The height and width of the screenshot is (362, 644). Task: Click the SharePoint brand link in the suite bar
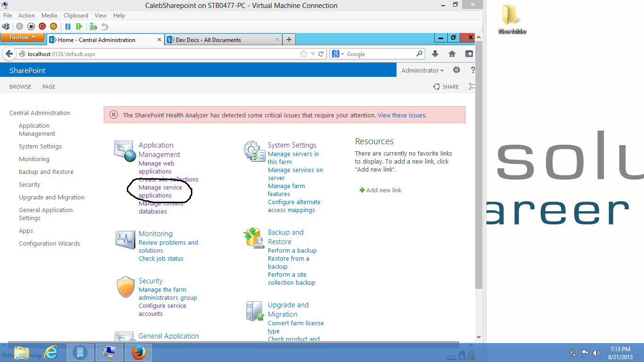tap(27, 71)
